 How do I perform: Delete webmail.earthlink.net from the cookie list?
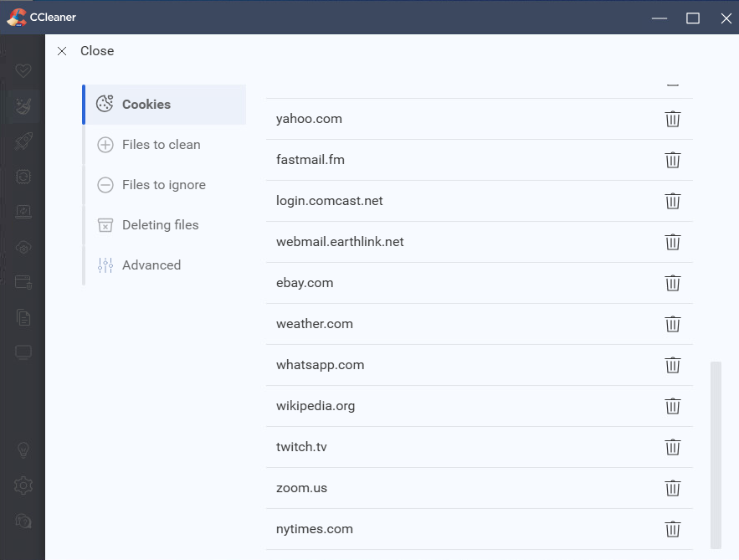click(672, 242)
